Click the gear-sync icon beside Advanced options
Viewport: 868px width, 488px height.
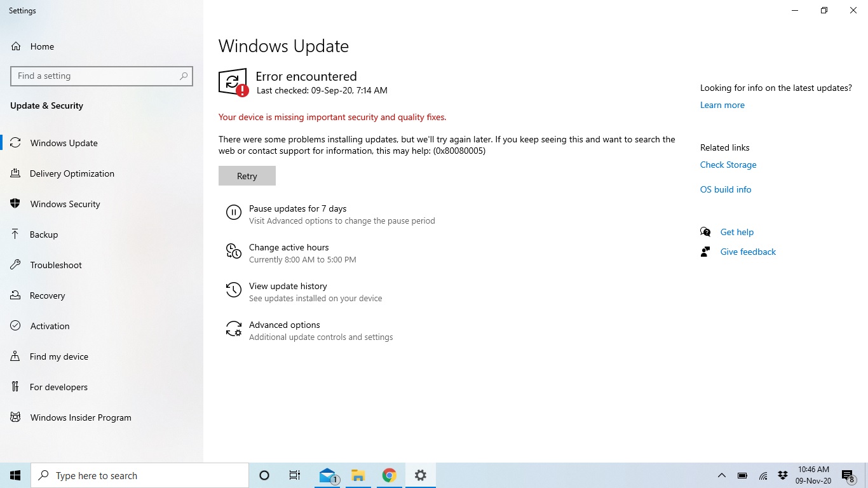tap(234, 329)
